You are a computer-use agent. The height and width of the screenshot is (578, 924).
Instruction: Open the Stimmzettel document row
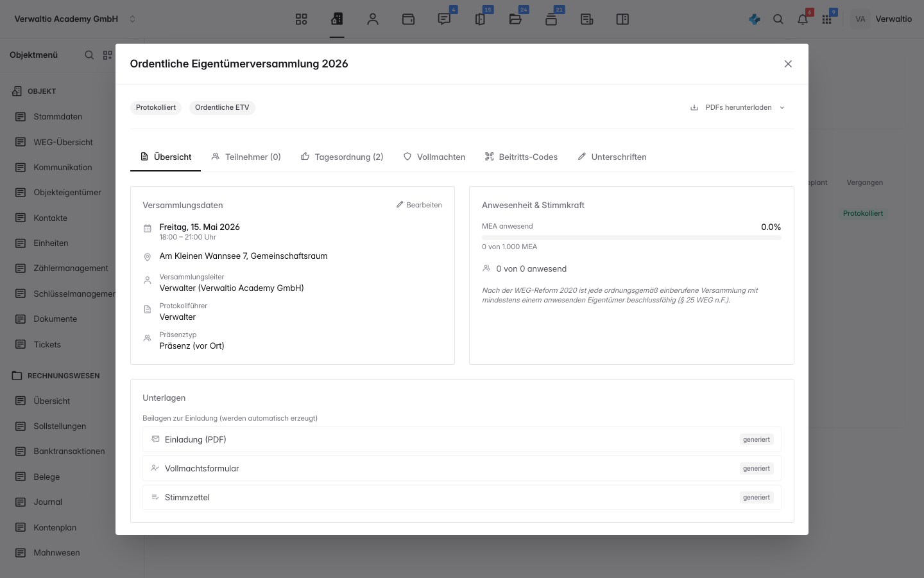coord(462,497)
